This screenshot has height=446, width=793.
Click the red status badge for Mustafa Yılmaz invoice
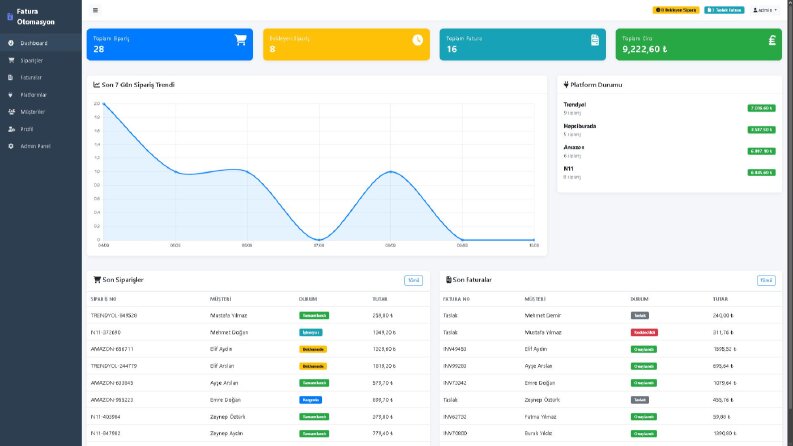(644, 333)
